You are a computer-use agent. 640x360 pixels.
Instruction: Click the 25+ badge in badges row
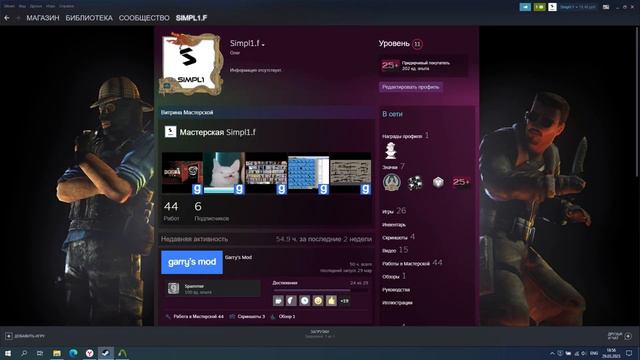[461, 182]
